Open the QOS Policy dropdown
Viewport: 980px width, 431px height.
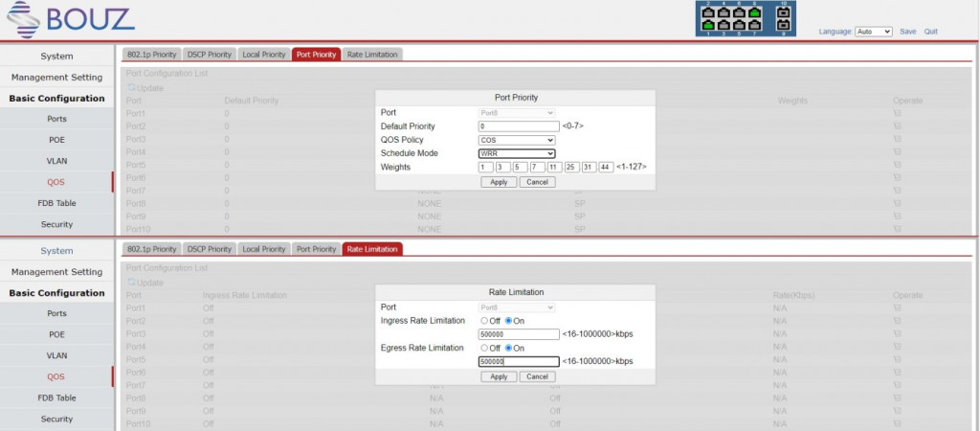pos(517,140)
